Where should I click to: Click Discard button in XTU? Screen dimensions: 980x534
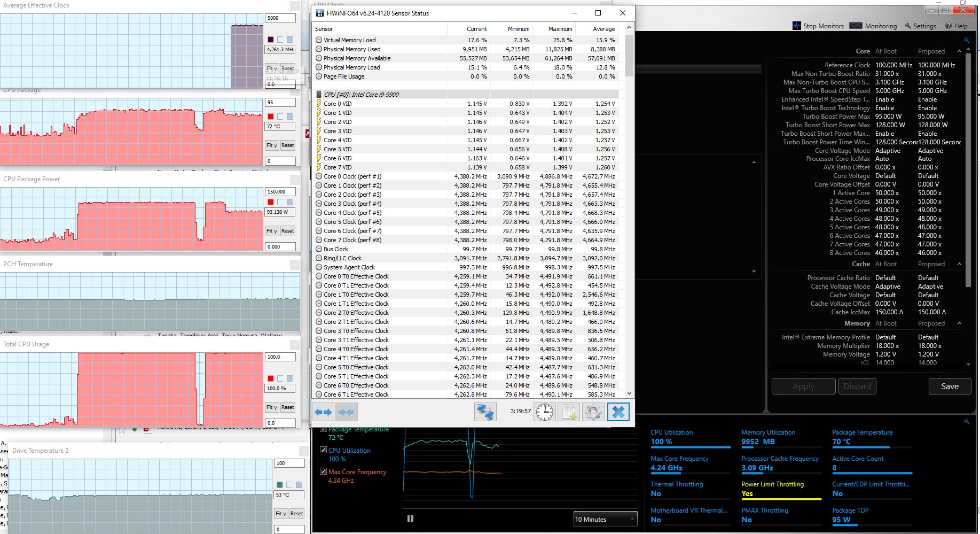[x=857, y=386]
